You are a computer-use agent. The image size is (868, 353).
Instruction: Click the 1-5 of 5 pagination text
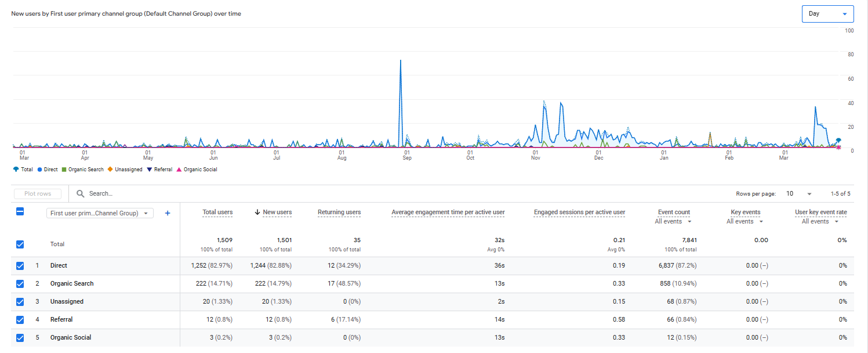coord(840,193)
